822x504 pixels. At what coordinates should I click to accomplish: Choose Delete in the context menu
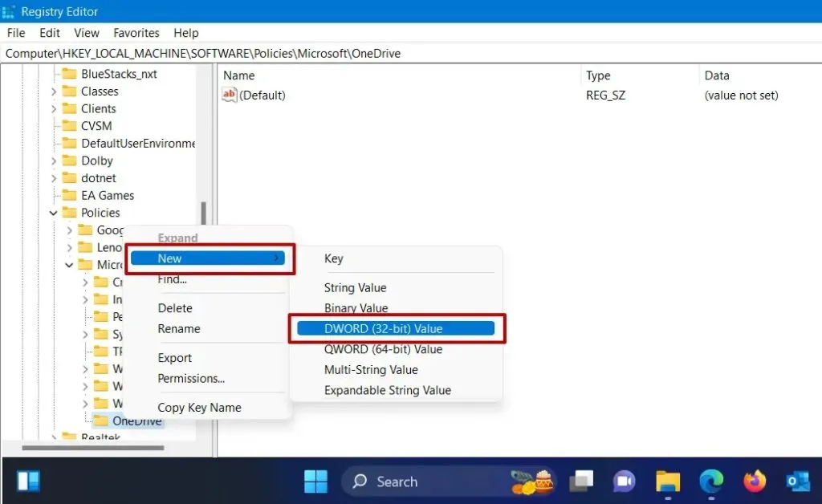[x=174, y=308]
